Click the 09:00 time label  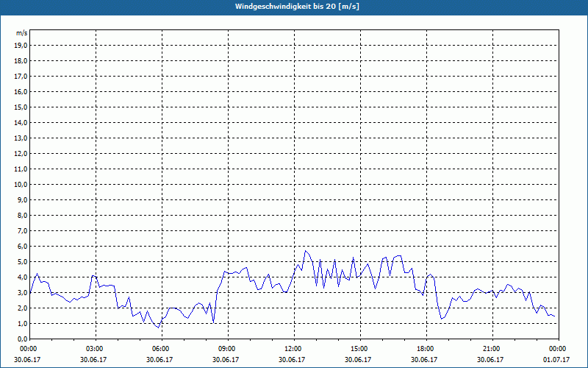click(228, 349)
